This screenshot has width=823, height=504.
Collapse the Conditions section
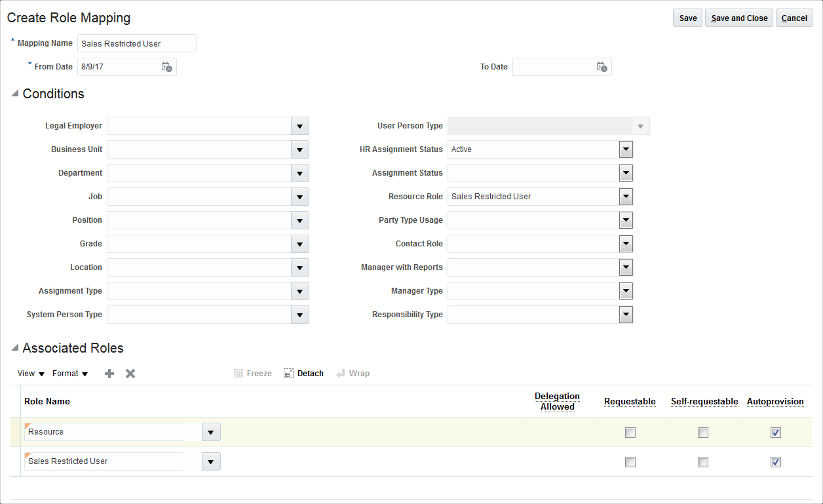pyautogui.click(x=14, y=94)
